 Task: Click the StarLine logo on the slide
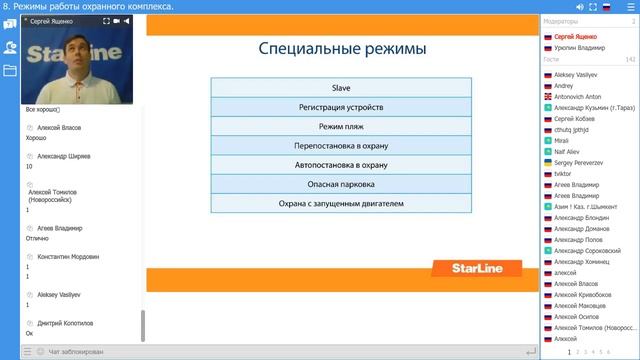[x=477, y=268]
